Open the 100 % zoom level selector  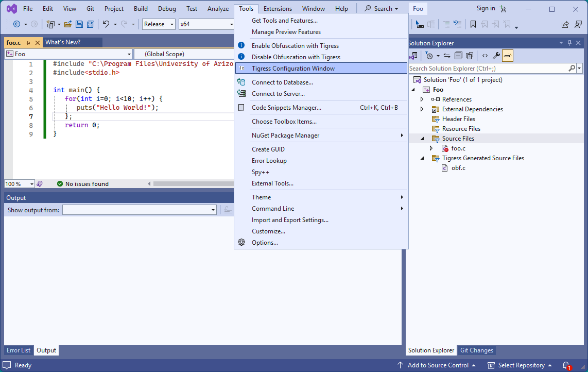(x=19, y=184)
